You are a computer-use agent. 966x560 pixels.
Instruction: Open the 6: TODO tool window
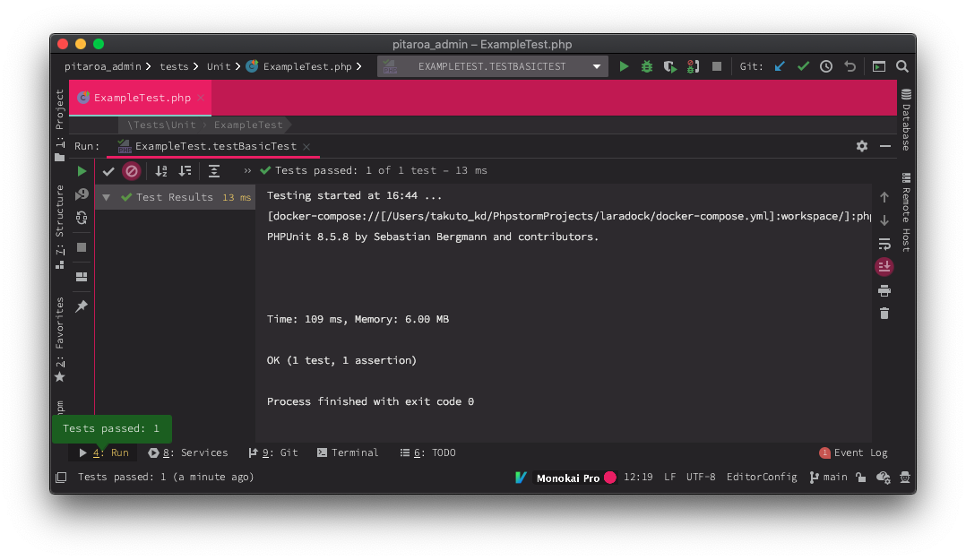(x=427, y=452)
